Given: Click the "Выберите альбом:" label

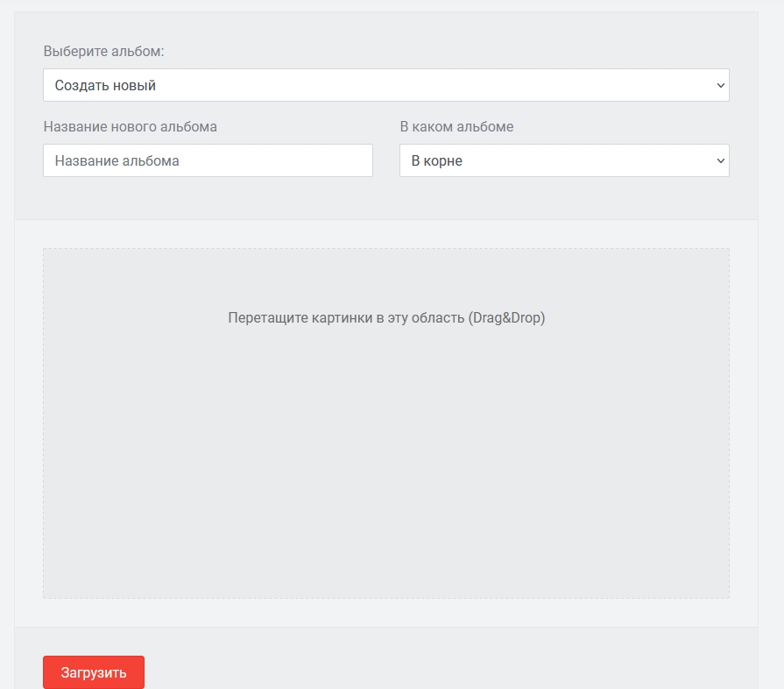Looking at the screenshot, I should coord(103,52).
